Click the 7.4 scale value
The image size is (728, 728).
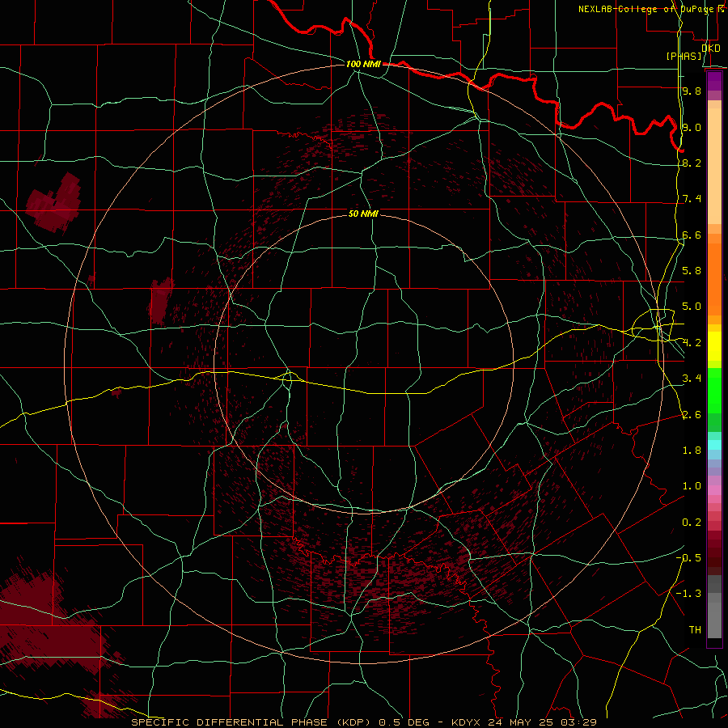[692, 199]
